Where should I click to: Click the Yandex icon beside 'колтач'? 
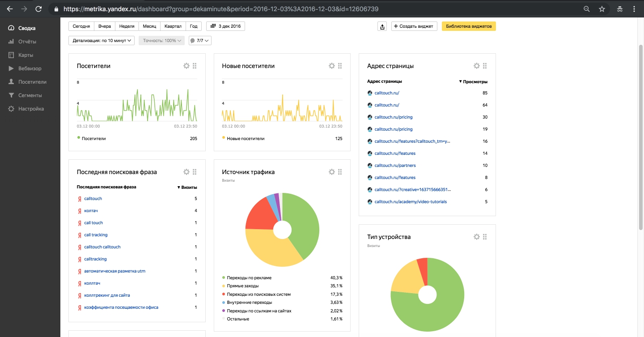point(79,211)
